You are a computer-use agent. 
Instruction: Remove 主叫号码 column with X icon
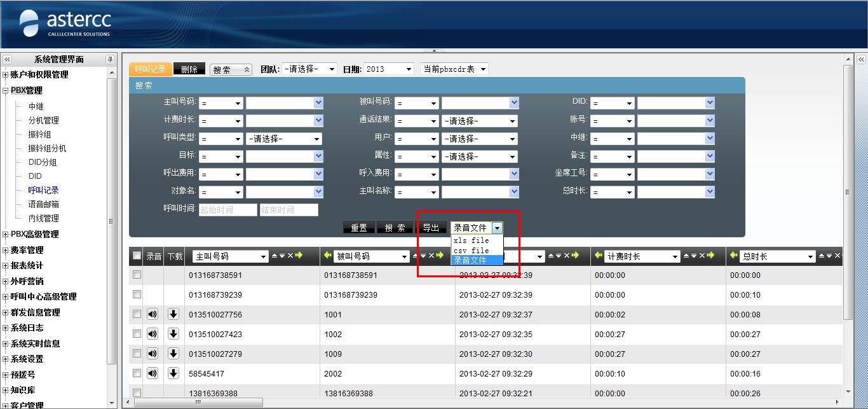tap(290, 256)
